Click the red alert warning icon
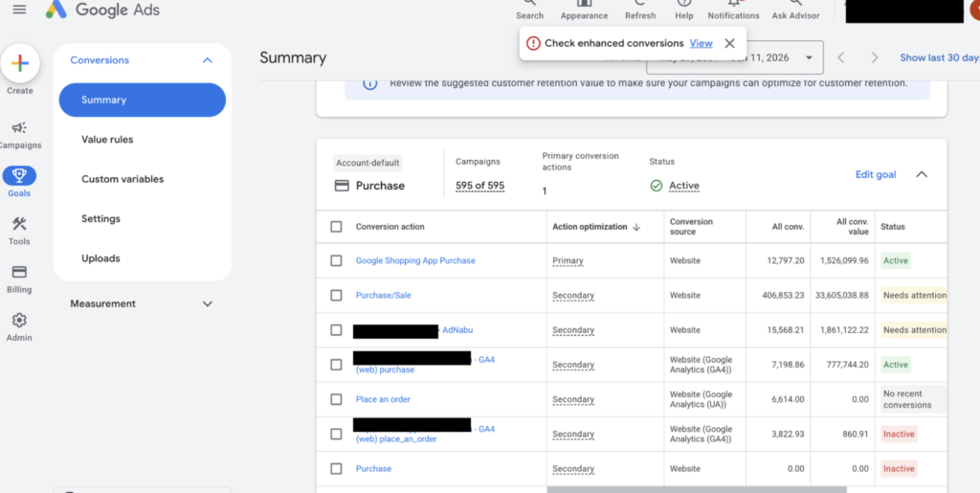 [x=532, y=43]
